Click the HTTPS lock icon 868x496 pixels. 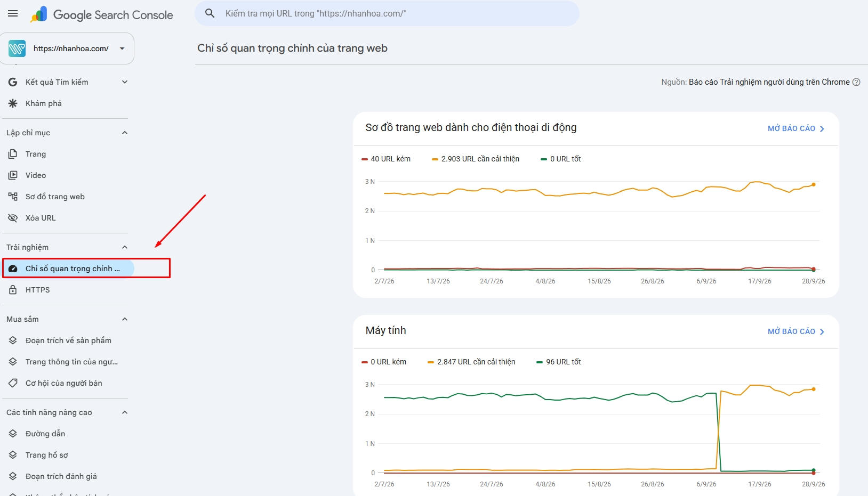pos(13,290)
